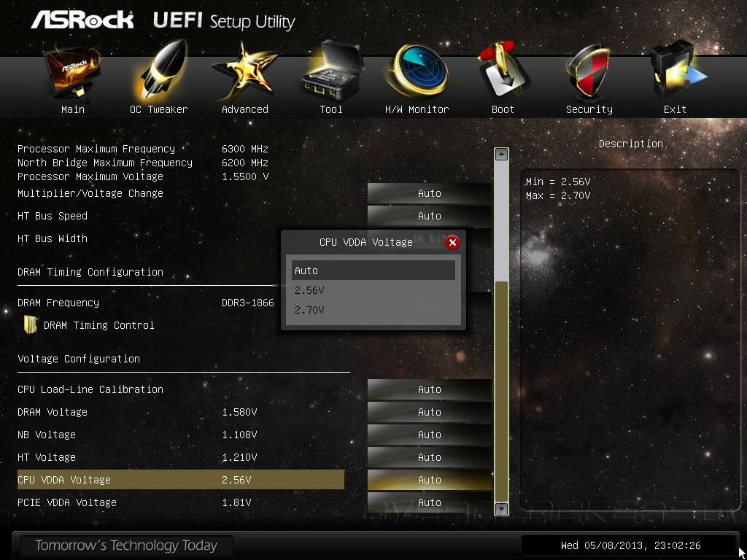Open the DRAM Voltage Auto selector
The width and height of the screenshot is (747, 560).
pyautogui.click(x=429, y=413)
